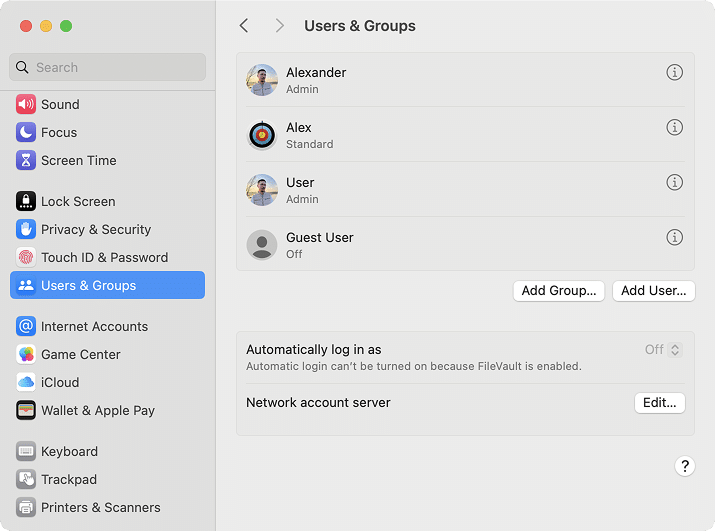Click the 'Standard' role label under Alex
Screen dimensions: 715x531
tap(310, 144)
